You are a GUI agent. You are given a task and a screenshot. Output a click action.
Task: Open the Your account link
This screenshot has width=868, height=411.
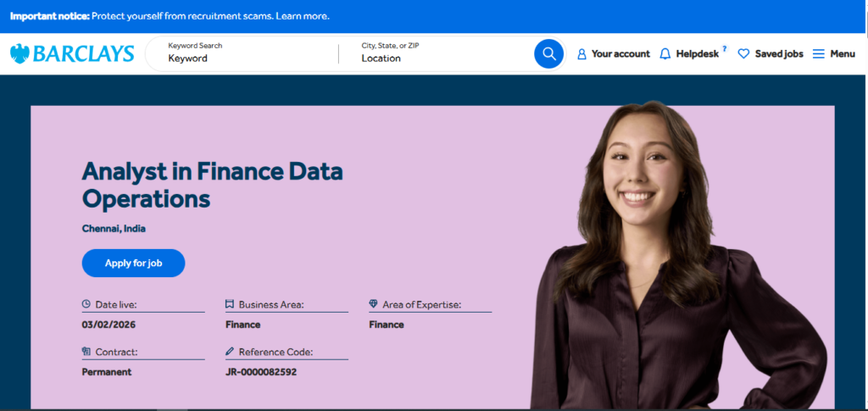click(x=620, y=54)
